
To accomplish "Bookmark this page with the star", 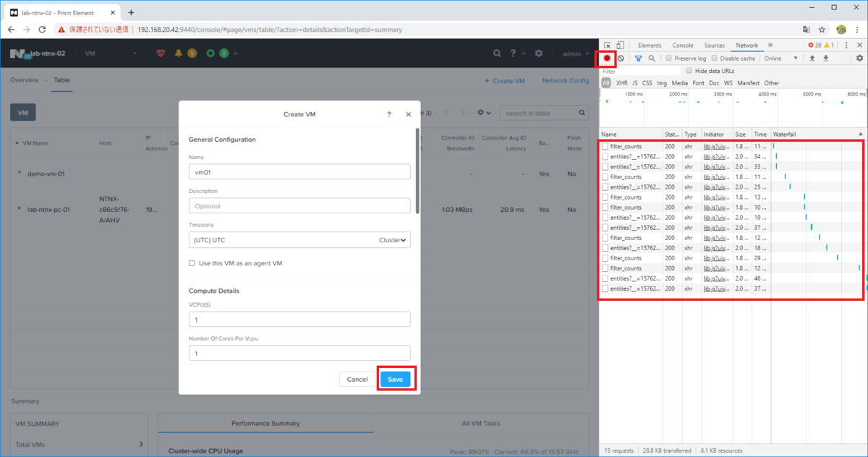I will point(824,30).
